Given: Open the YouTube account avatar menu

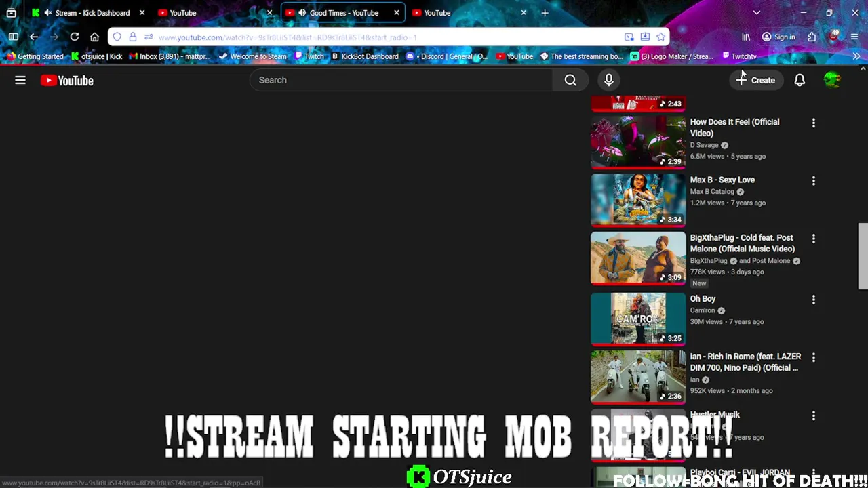Looking at the screenshot, I should 832,80.
